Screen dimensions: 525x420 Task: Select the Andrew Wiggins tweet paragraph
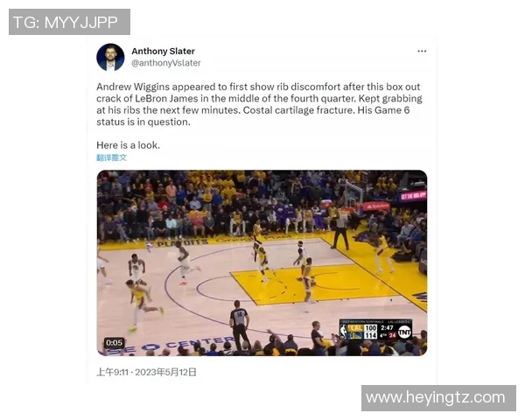(x=259, y=104)
